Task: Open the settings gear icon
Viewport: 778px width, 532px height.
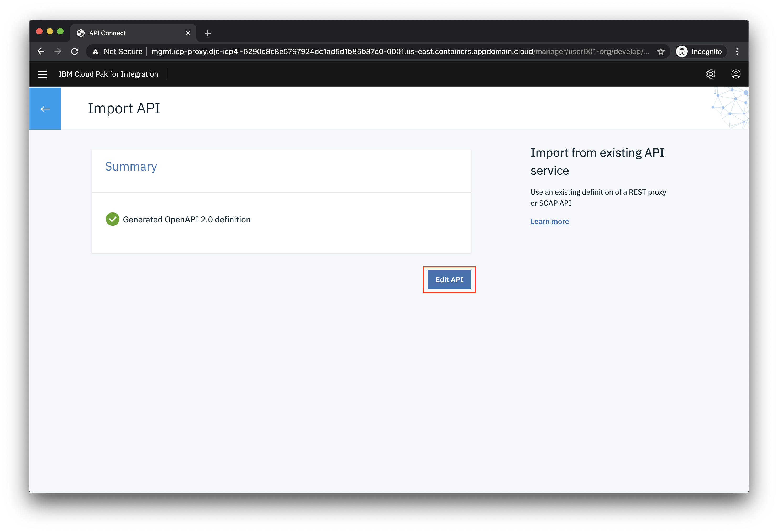Action: [710, 74]
